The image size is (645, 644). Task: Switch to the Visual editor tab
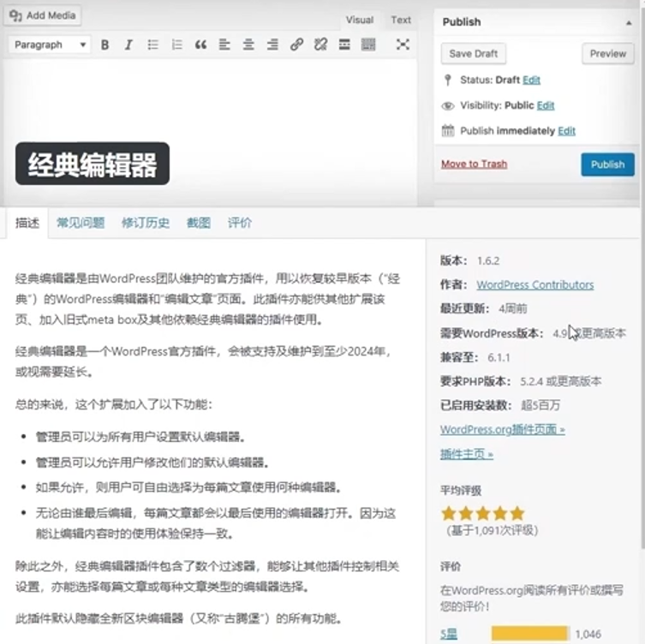(x=360, y=21)
